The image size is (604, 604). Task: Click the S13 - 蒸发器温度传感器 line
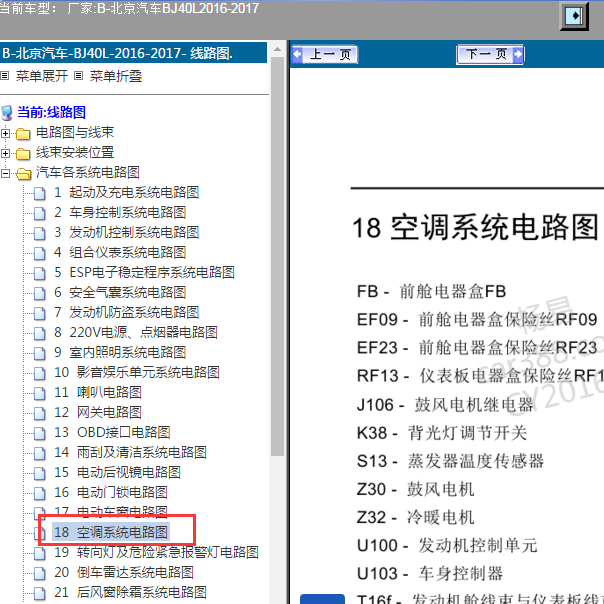[x=450, y=461]
